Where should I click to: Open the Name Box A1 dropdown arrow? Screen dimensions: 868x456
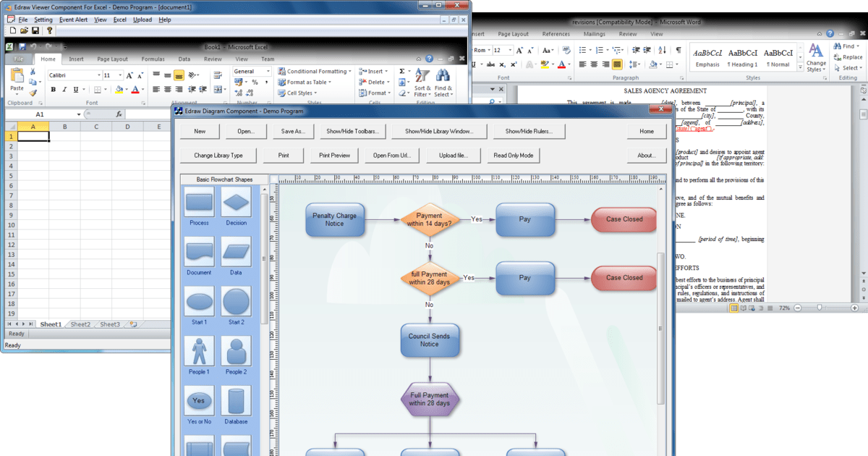(x=80, y=114)
